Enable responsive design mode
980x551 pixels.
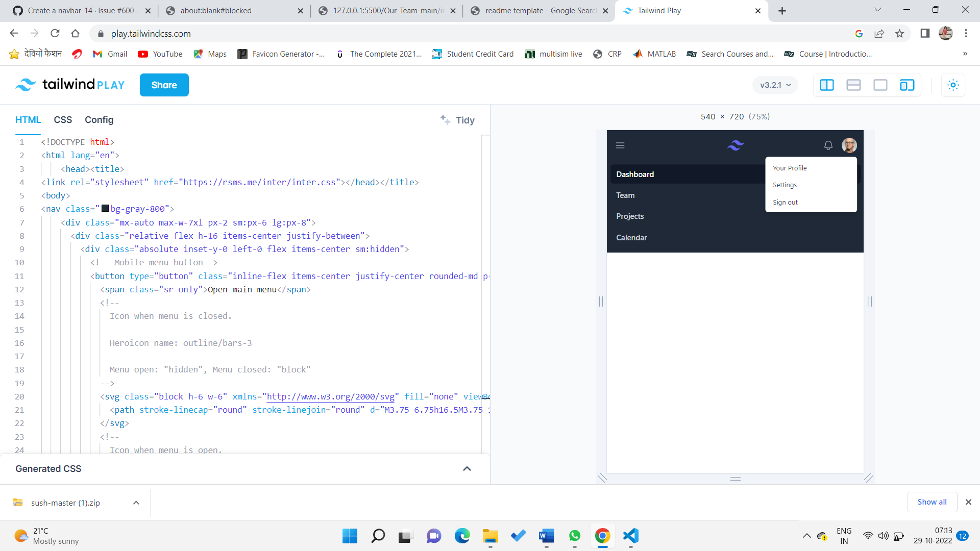907,85
